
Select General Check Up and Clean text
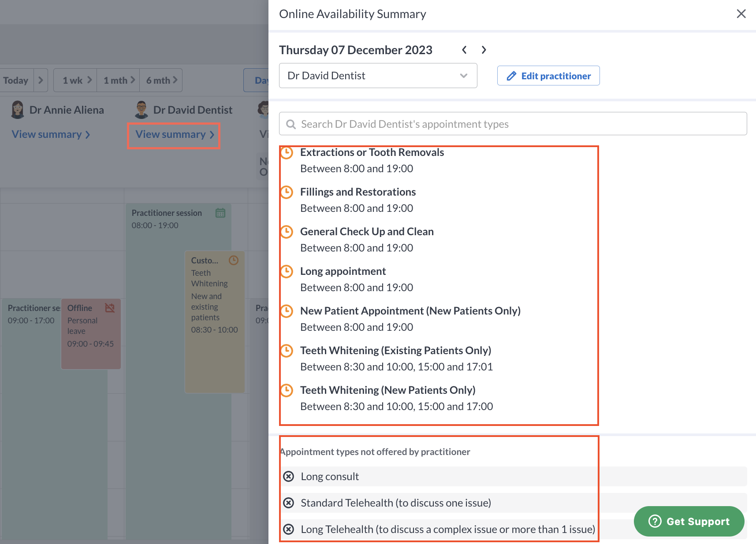(x=367, y=232)
